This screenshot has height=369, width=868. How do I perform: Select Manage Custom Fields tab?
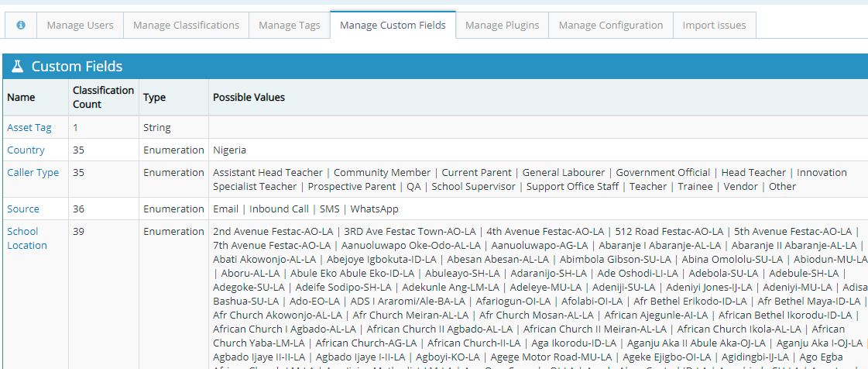click(x=393, y=26)
